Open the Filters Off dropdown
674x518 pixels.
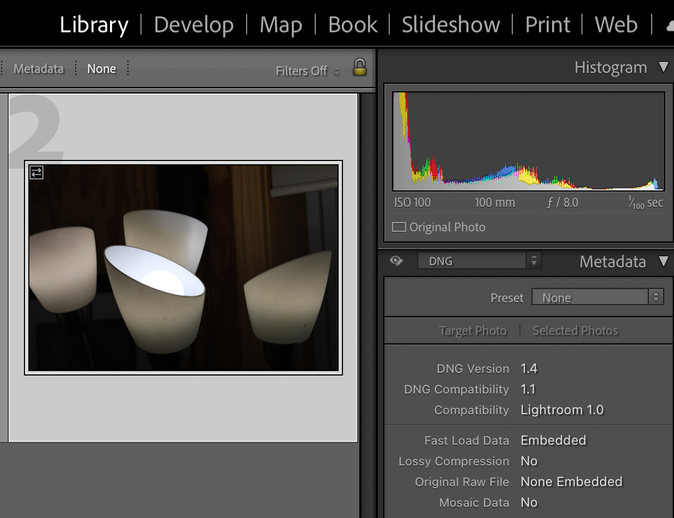pos(307,71)
